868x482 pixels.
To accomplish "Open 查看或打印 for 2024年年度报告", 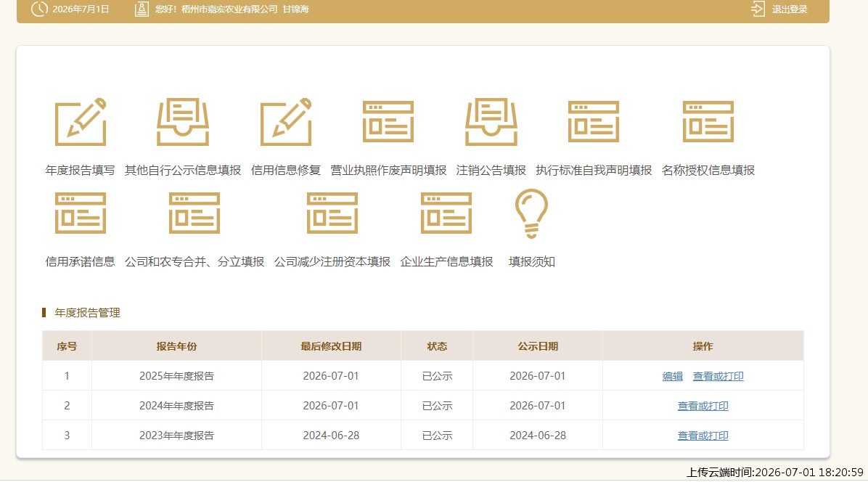I will pyautogui.click(x=703, y=407).
